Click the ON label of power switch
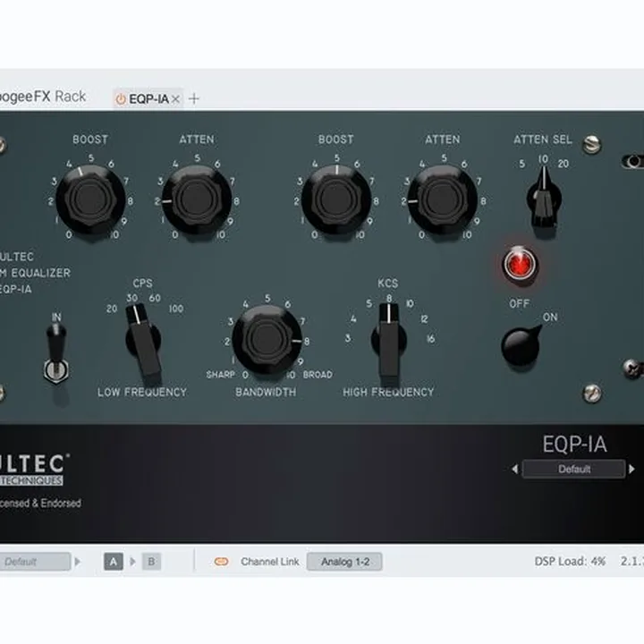 (550, 317)
